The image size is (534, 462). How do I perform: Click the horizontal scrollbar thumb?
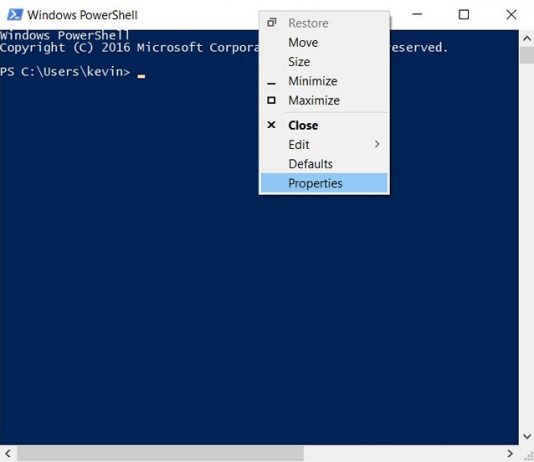coord(160,453)
